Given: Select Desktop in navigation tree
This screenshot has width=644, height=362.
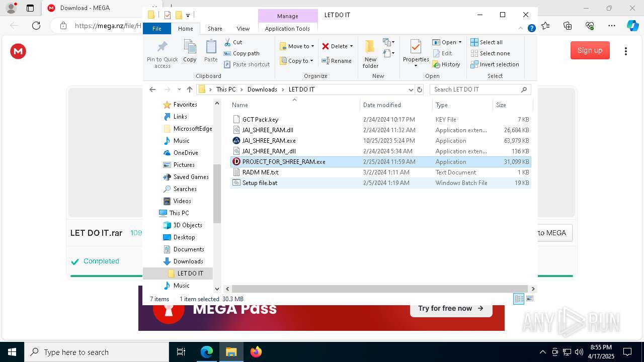Looking at the screenshot, I should pyautogui.click(x=179, y=237).
